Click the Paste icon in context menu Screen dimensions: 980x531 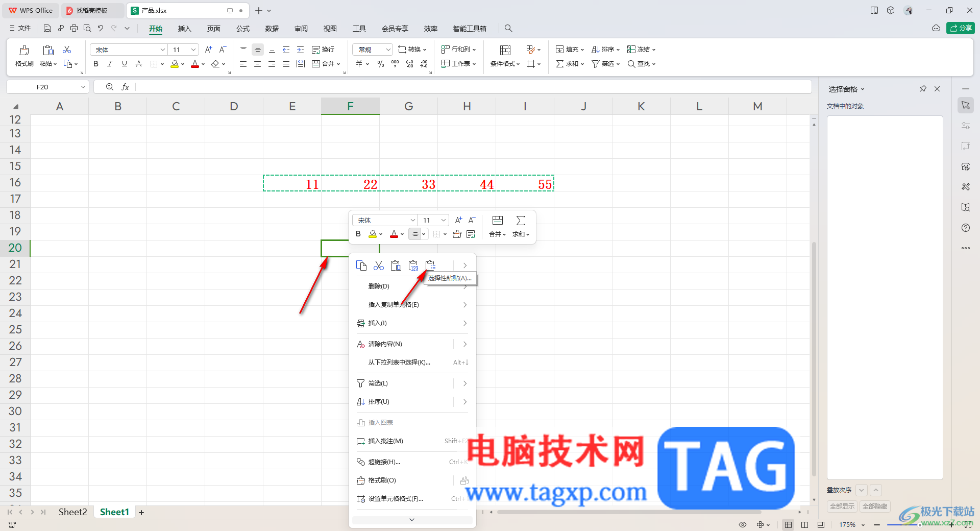coord(396,265)
